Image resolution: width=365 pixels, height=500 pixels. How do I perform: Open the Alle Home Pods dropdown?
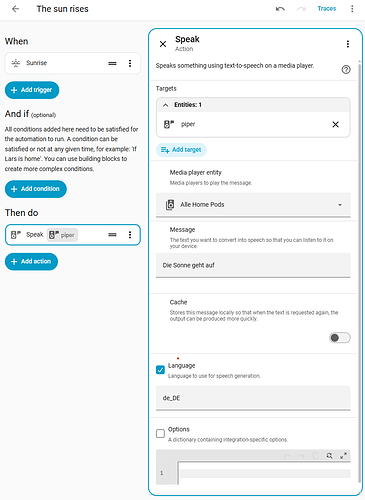tap(253, 205)
